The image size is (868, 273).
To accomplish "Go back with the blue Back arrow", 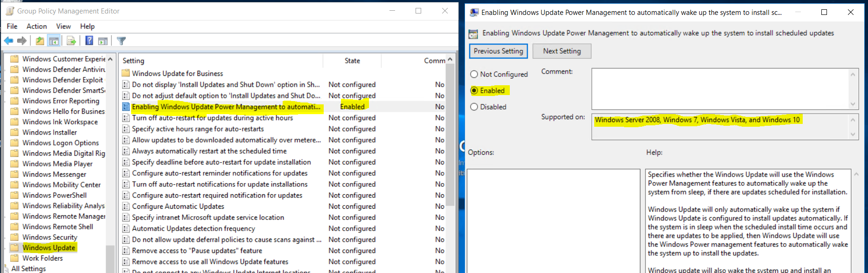I will click(x=8, y=41).
